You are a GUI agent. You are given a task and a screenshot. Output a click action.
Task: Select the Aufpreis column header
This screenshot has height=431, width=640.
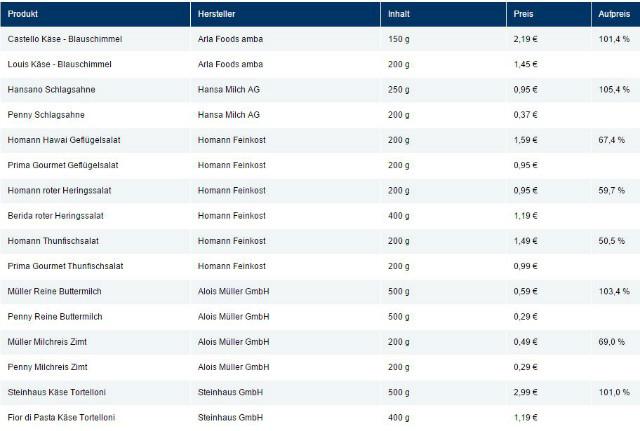coord(613,15)
